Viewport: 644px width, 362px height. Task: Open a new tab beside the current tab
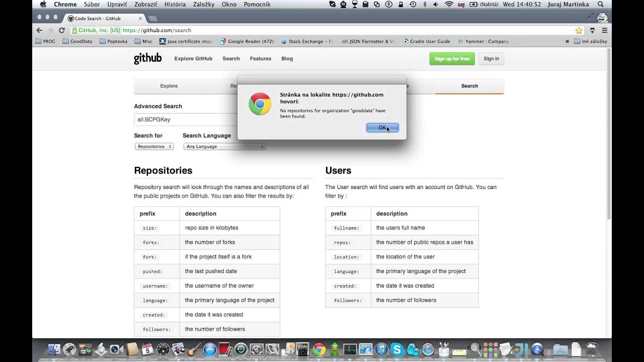point(153,19)
